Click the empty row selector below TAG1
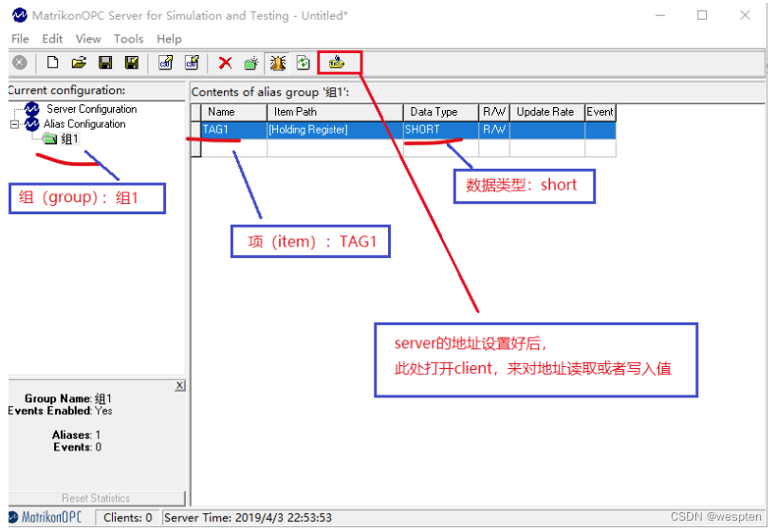Screen dimensions: 776x532 pyautogui.click(x=196, y=148)
